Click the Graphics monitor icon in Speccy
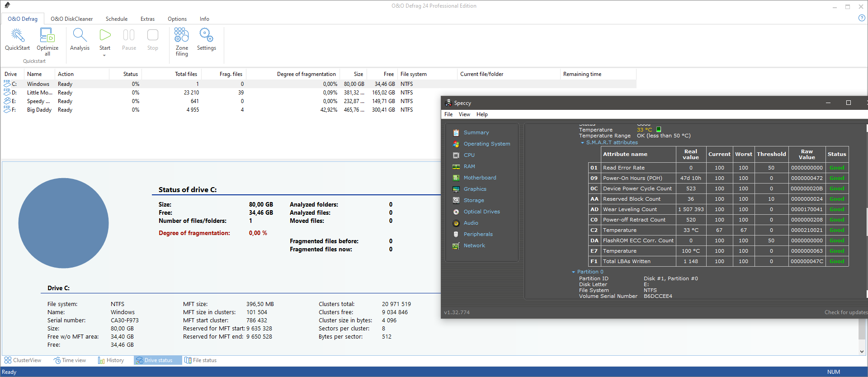This screenshot has width=868, height=377. [456, 189]
